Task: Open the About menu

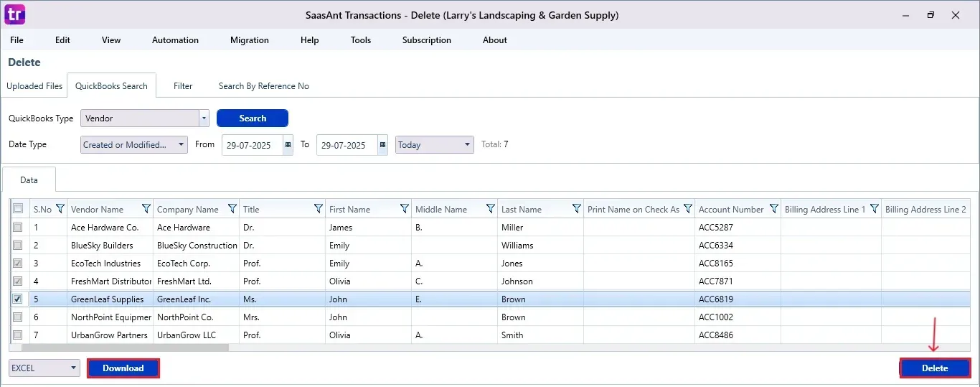Action: coord(495,40)
